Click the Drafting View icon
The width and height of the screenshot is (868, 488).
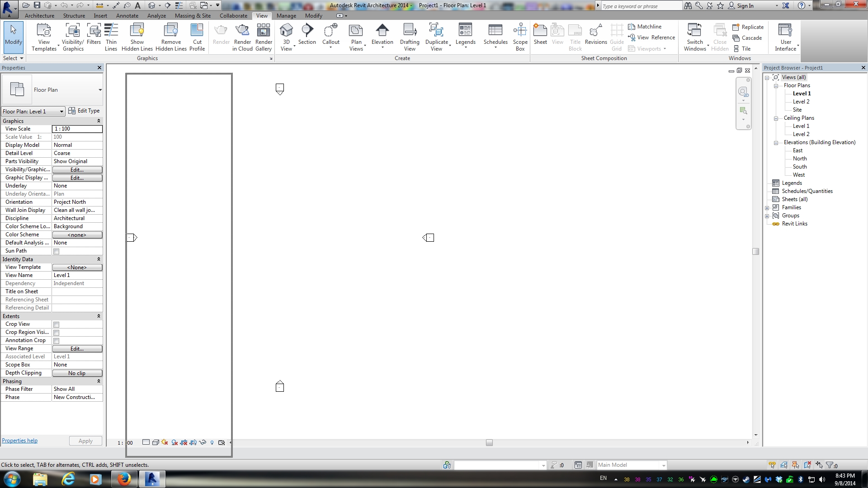410,31
